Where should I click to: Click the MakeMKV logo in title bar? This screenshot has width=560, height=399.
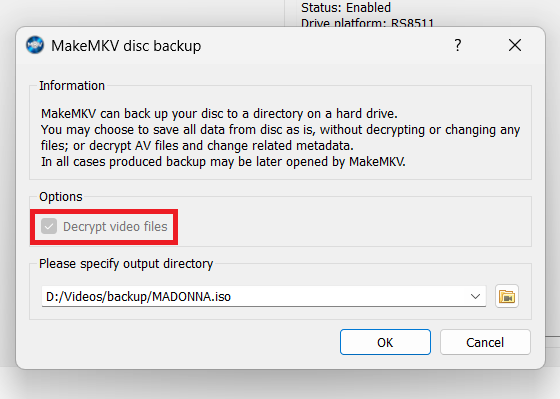pyautogui.click(x=35, y=45)
